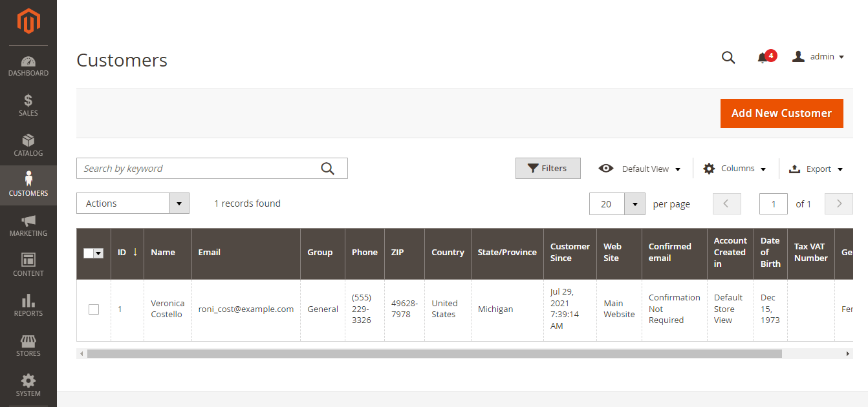The image size is (868, 407).
Task: Open the admin account dropdown
Action: pyautogui.click(x=818, y=57)
